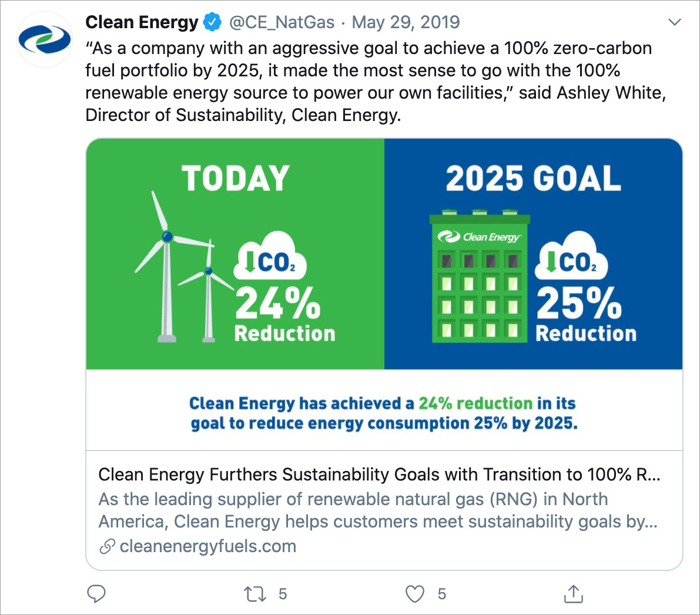Click the like count number
Image resolution: width=700 pixels, height=615 pixels.
pyautogui.click(x=441, y=594)
